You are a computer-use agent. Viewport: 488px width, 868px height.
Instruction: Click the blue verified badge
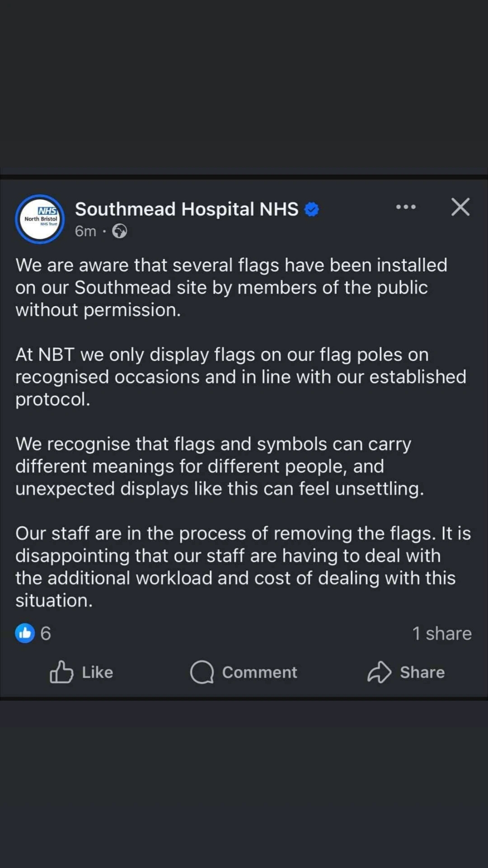(312, 209)
